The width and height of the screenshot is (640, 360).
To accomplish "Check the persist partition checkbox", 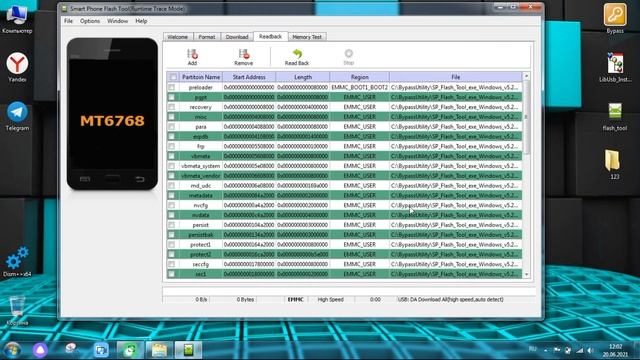I will (171, 225).
